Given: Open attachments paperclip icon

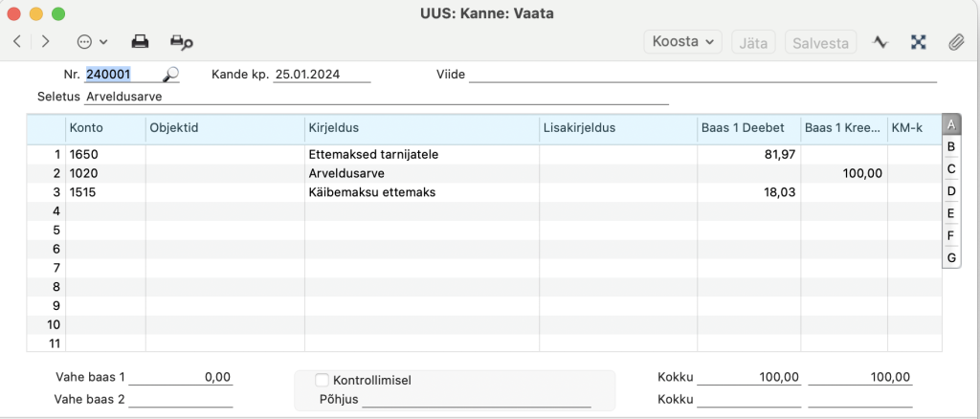Looking at the screenshot, I should pyautogui.click(x=956, y=42).
